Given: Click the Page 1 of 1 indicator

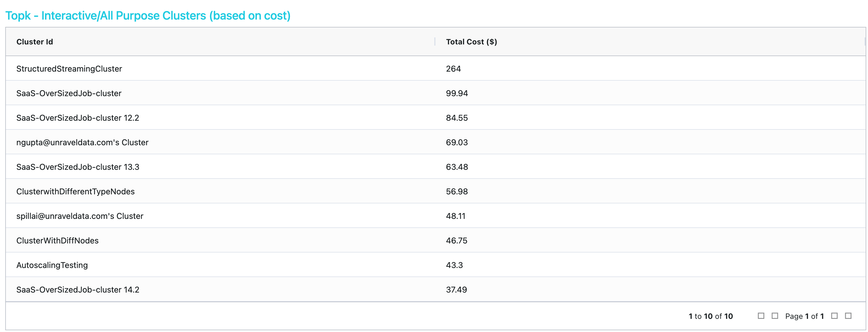Looking at the screenshot, I should 804,316.
